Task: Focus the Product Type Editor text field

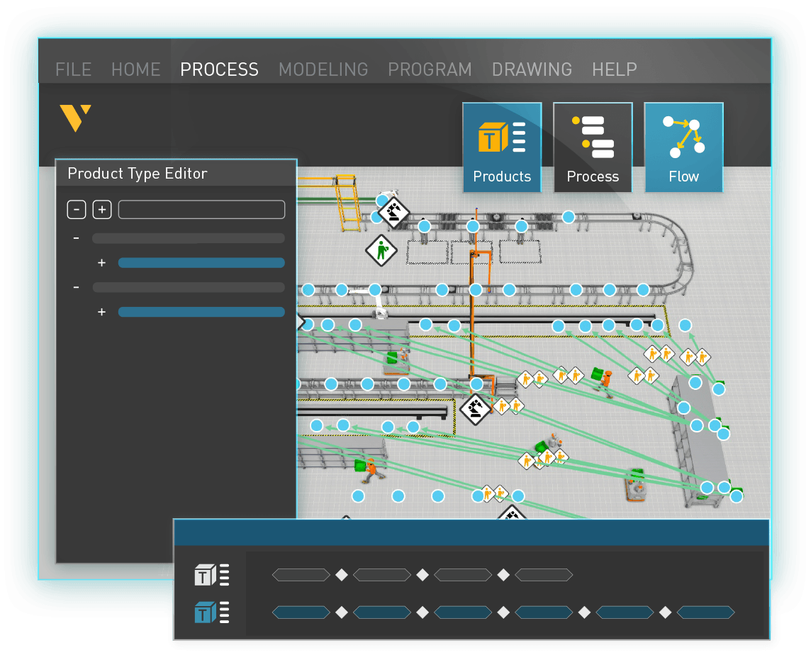Action: pyautogui.click(x=201, y=210)
